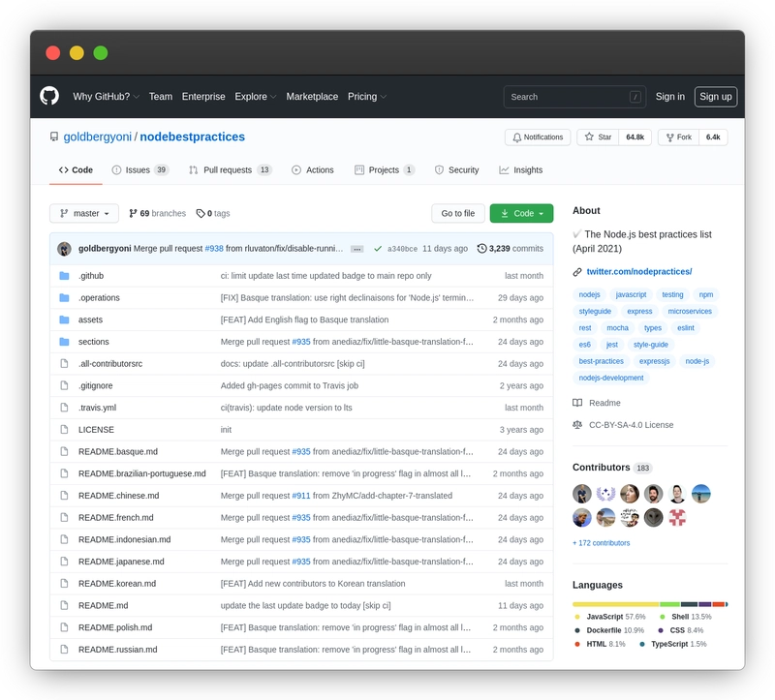Click the 64.8k stargazers count

635,137
